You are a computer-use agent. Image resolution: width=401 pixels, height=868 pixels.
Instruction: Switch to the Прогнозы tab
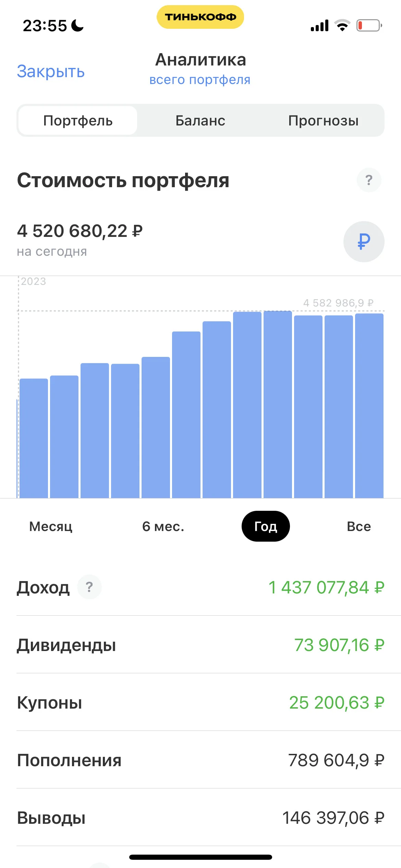point(323,120)
